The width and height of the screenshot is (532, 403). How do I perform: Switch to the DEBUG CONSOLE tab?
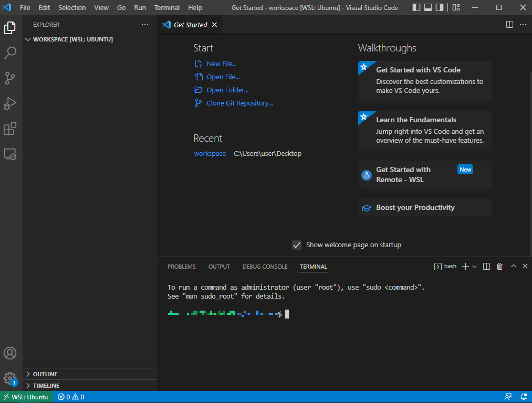click(x=265, y=267)
